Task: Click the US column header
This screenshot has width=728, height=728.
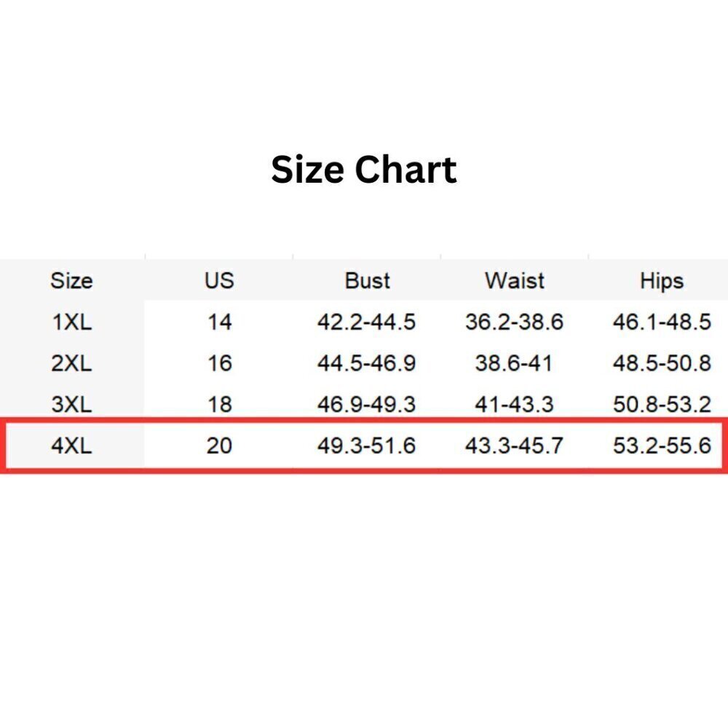Action: click(219, 281)
